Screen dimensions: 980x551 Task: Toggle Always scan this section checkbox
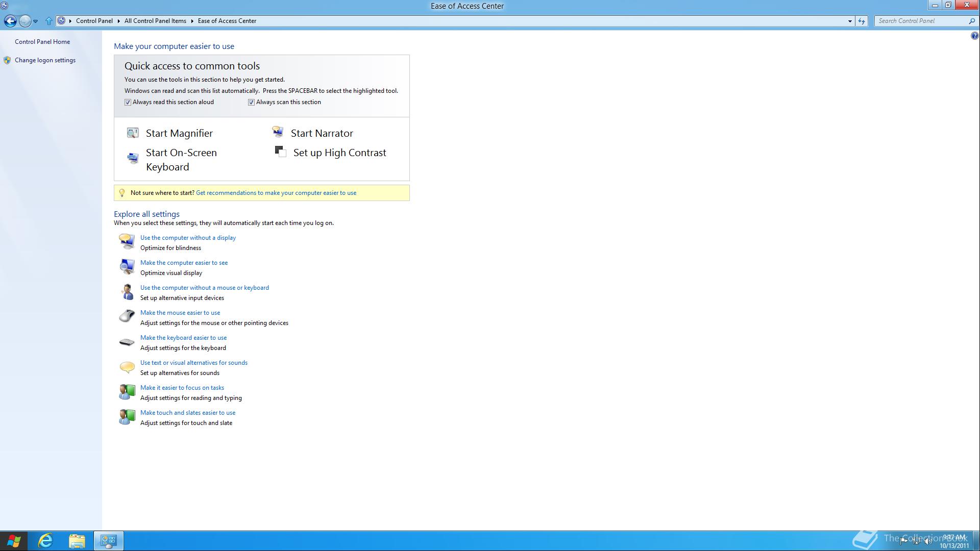pyautogui.click(x=251, y=103)
